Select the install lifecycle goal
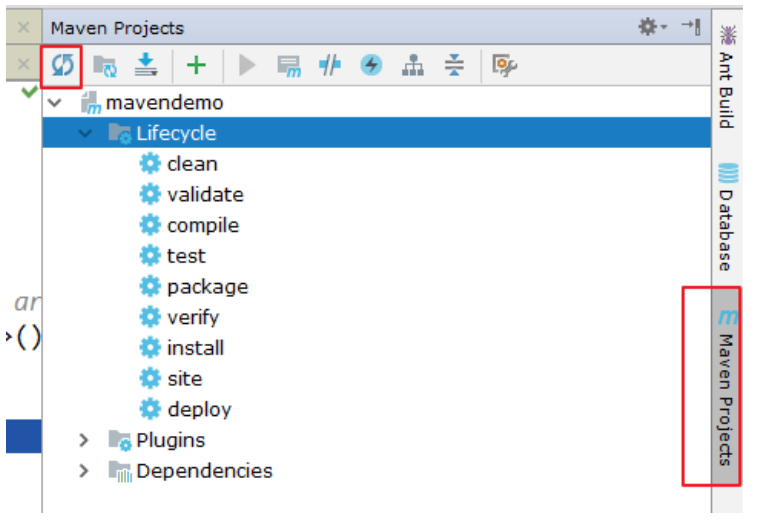The image size is (758, 524). [195, 348]
